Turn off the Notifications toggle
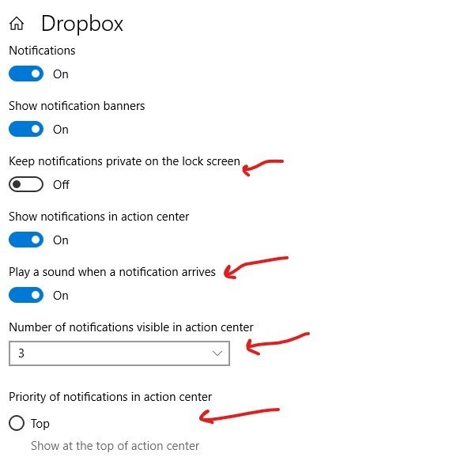Viewport: 476px width, 457px height. click(x=26, y=74)
